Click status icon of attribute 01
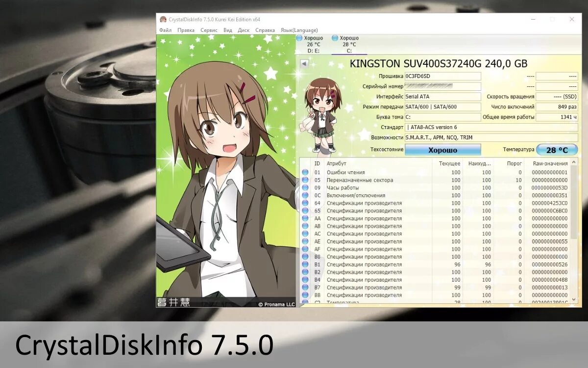Screen dimensions: 588x368 coord(305,172)
